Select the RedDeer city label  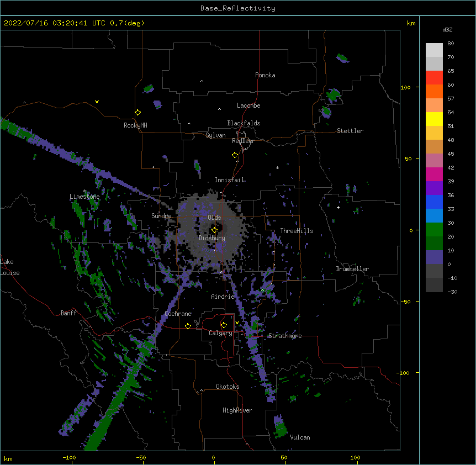(x=243, y=141)
